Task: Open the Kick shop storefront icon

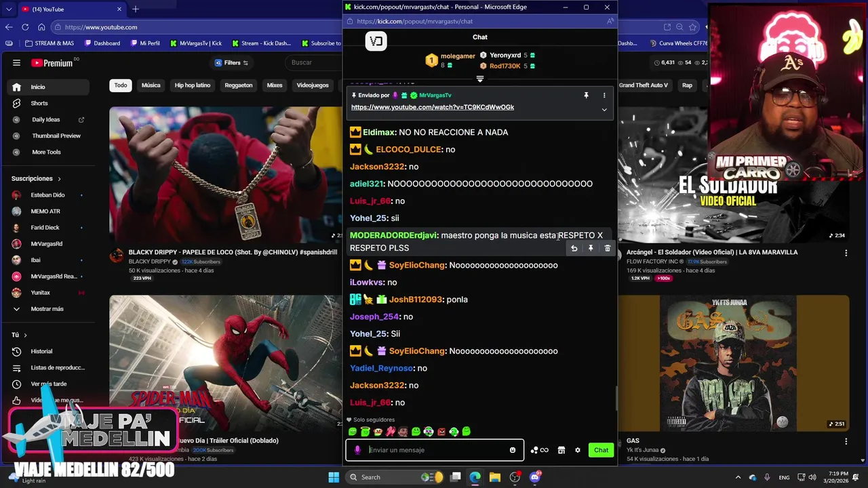Action: click(561, 450)
